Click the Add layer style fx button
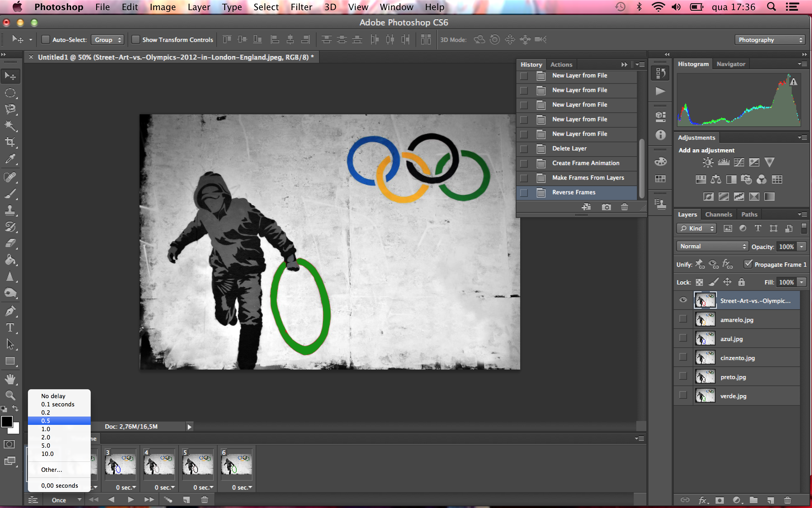Viewport: 812px width, 508px height. click(x=703, y=500)
